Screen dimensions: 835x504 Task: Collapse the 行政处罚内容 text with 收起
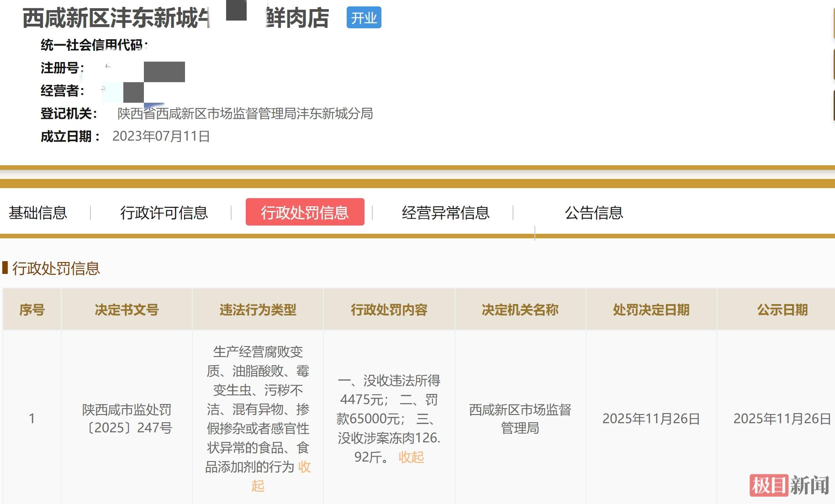pos(411,457)
